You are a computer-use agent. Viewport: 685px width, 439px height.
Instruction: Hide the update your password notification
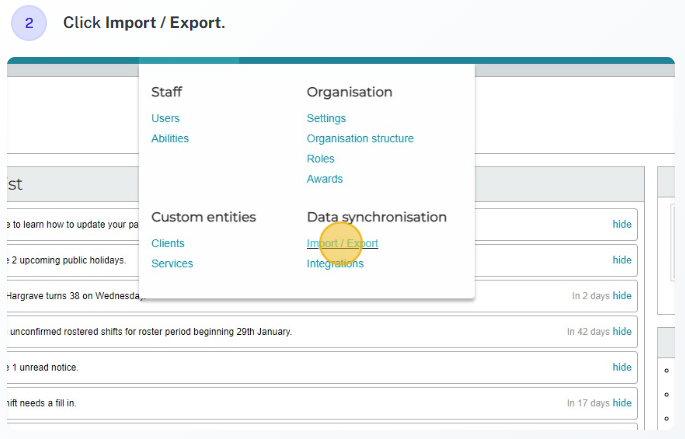coord(622,224)
